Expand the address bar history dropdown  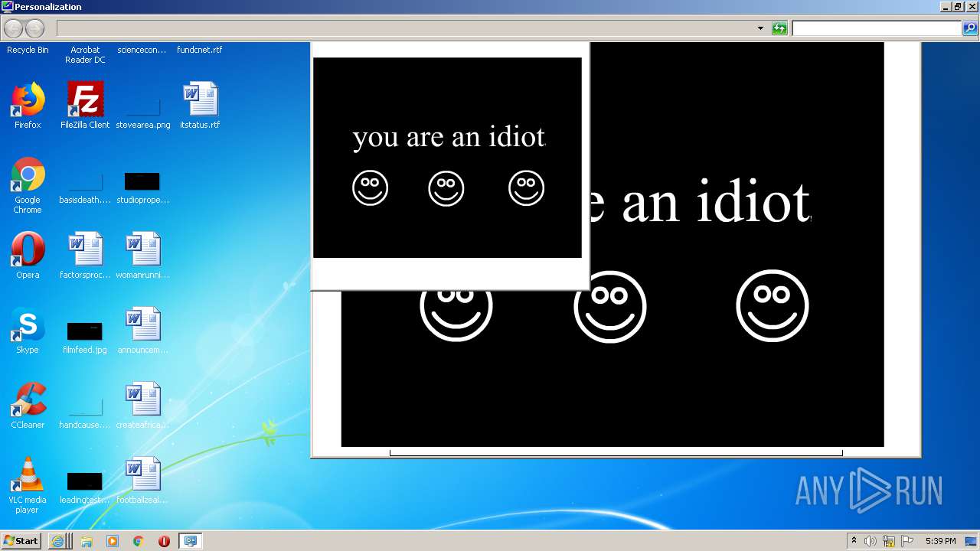coord(760,28)
